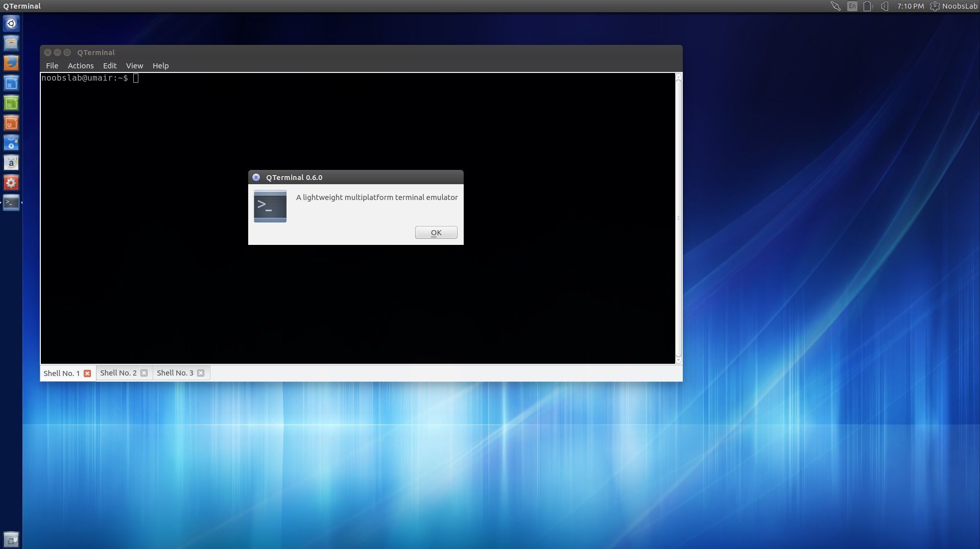
Task: Open LibreOffice Impress from the launcher
Action: (x=11, y=123)
